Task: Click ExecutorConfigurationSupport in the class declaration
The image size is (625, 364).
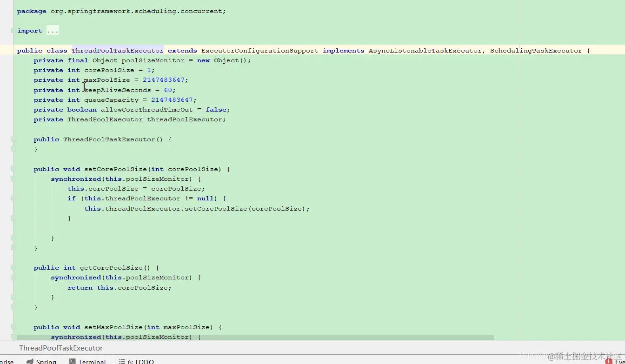Action: [x=260, y=51]
